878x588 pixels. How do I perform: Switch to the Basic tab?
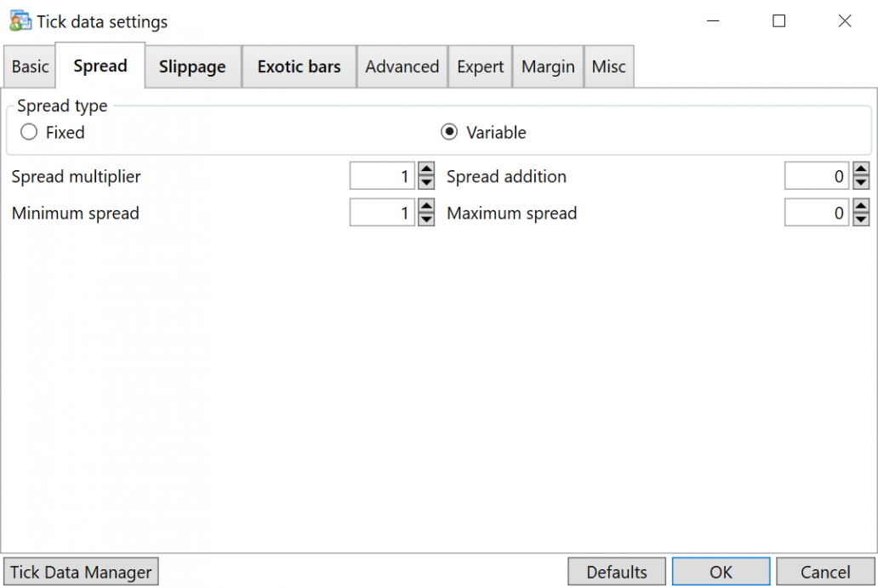[x=29, y=66]
